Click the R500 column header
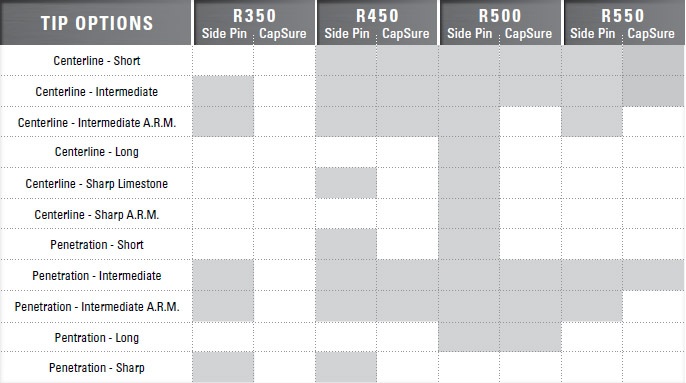 [x=500, y=16]
